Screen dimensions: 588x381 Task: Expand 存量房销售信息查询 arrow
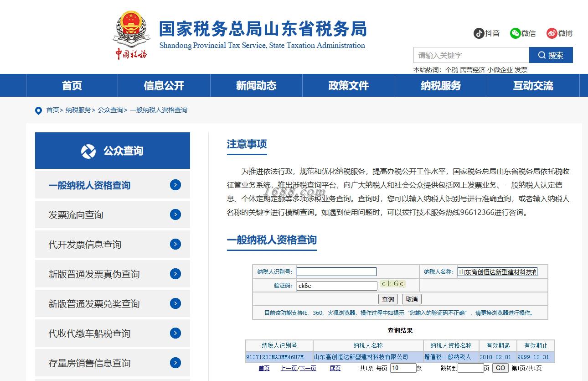pos(175,363)
